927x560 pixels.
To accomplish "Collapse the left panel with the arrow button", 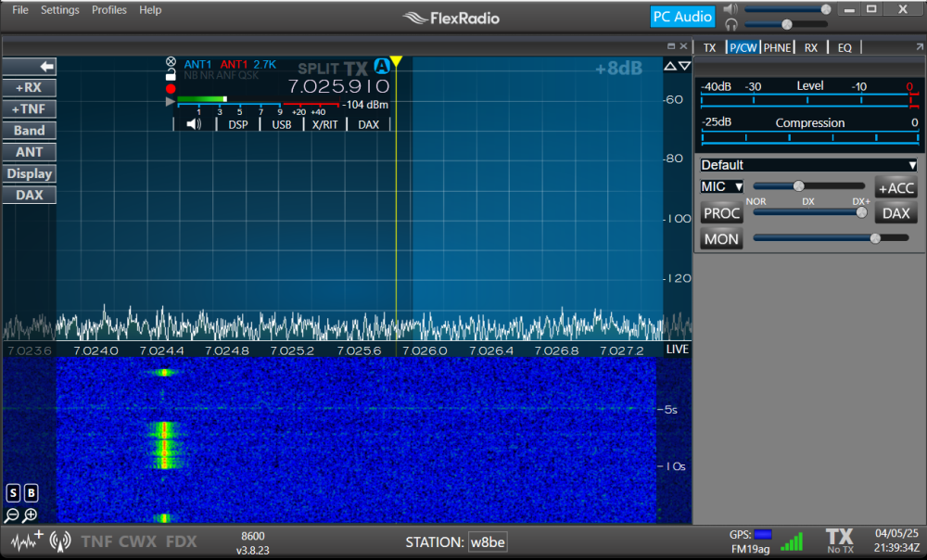I will click(30, 66).
